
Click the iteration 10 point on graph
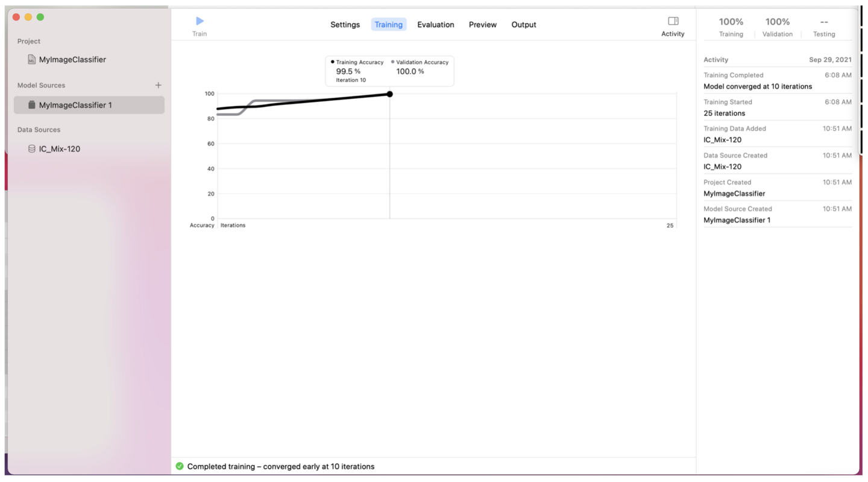390,94
